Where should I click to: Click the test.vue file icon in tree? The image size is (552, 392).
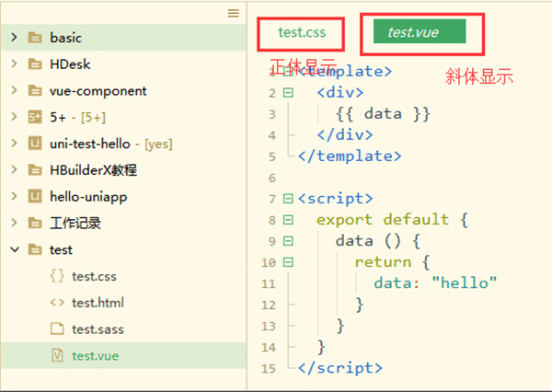(x=56, y=355)
